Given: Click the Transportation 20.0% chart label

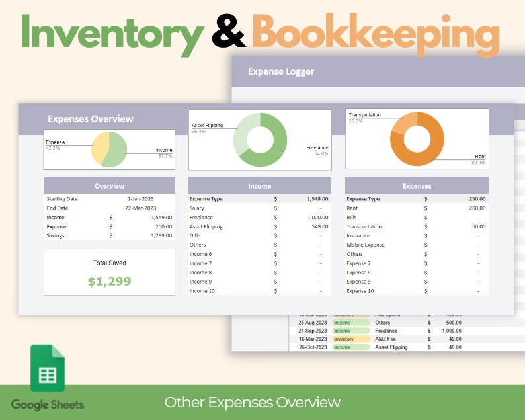Looking at the screenshot, I should (x=364, y=118).
